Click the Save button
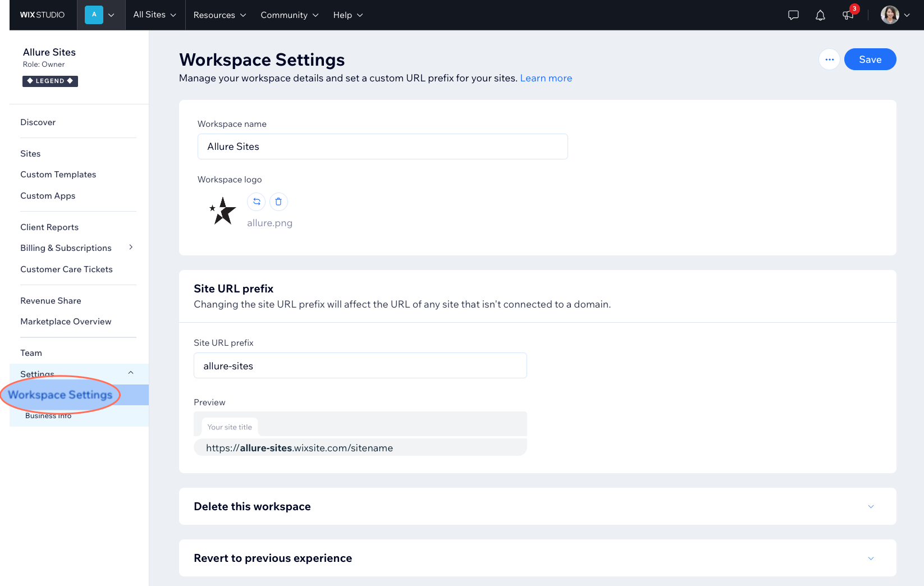This screenshot has height=586, width=924. (x=870, y=59)
